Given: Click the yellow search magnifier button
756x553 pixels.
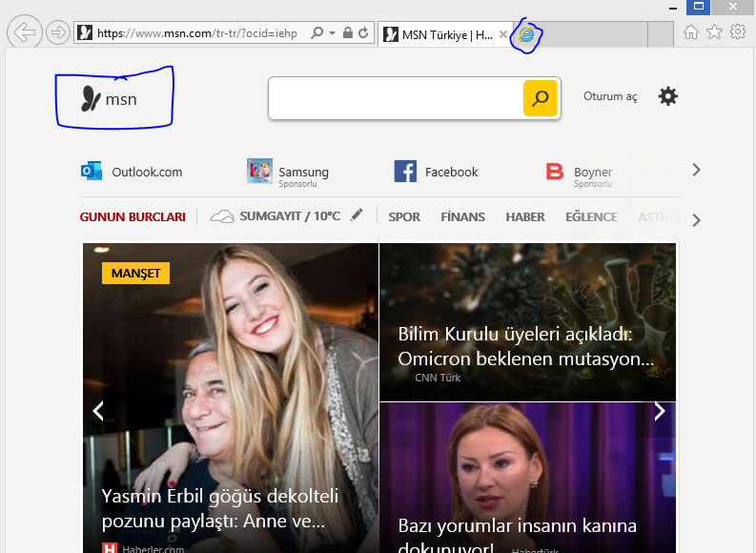Looking at the screenshot, I should (x=540, y=98).
